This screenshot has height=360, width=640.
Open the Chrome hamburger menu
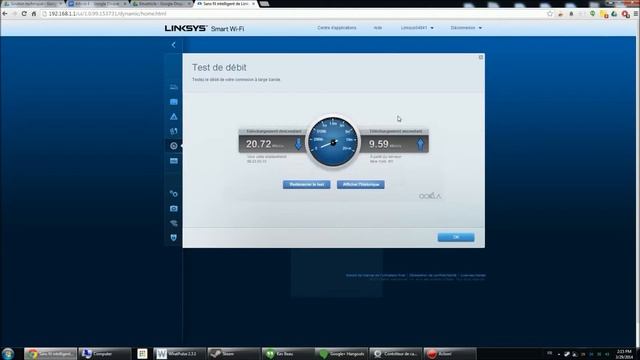[636, 14]
